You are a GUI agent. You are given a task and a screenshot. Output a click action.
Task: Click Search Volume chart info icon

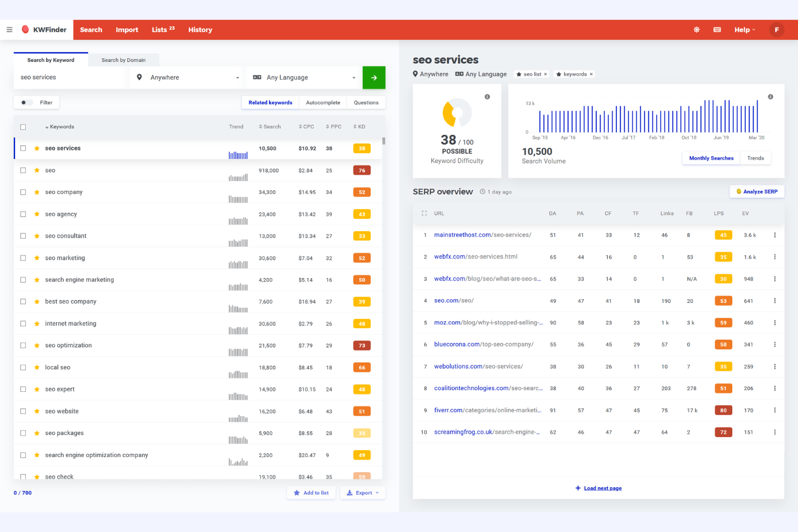click(x=771, y=97)
